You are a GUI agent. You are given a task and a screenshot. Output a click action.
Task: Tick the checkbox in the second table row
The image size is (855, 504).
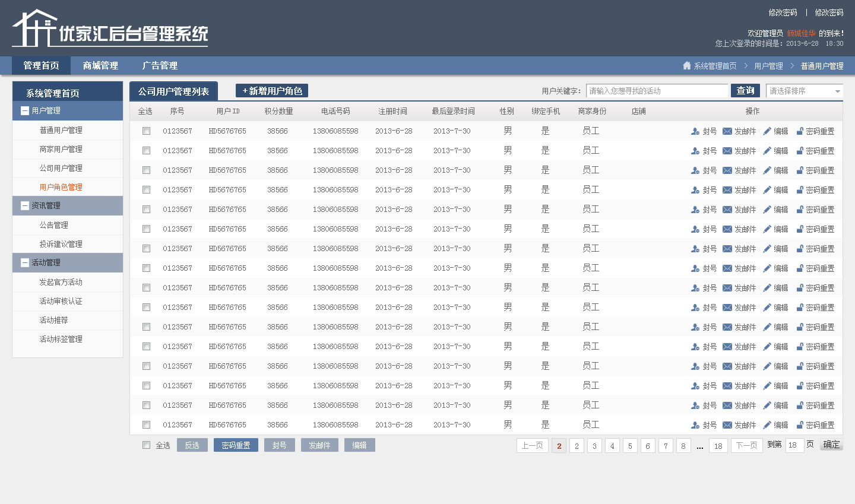(x=146, y=150)
